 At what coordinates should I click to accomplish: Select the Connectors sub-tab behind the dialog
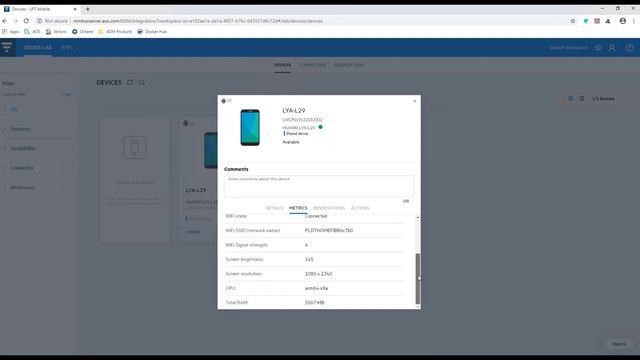pyautogui.click(x=313, y=65)
